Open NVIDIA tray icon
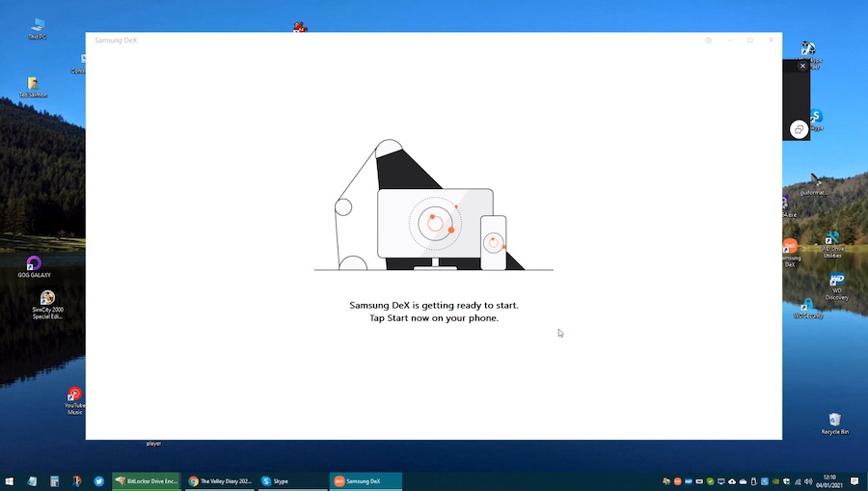The width and height of the screenshot is (868, 491). coord(775,481)
